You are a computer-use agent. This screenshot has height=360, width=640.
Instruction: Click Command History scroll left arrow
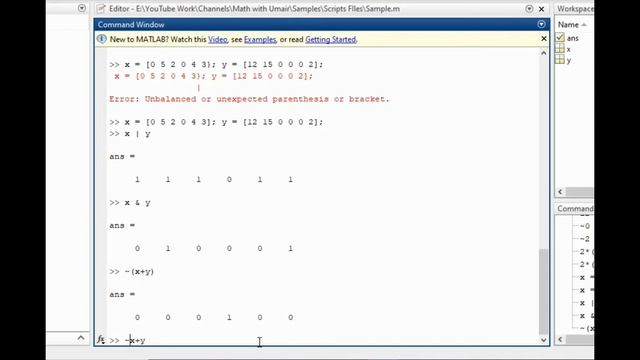[x=560, y=339]
